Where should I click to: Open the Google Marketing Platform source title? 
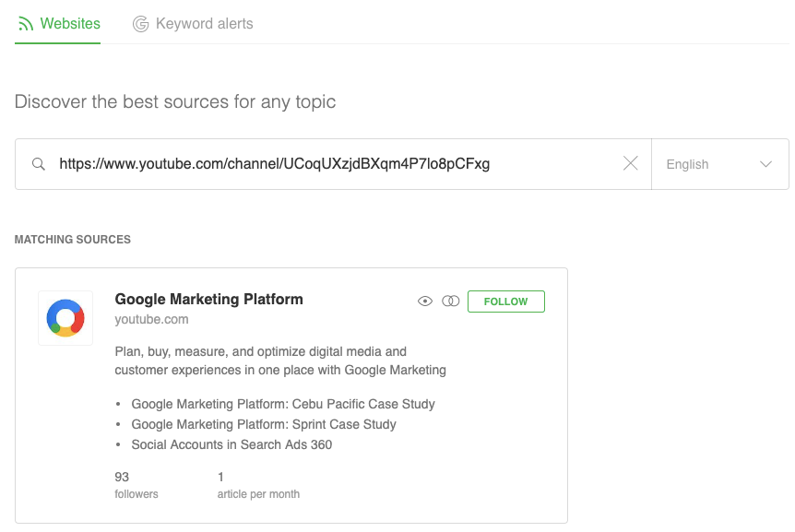[208, 299]
